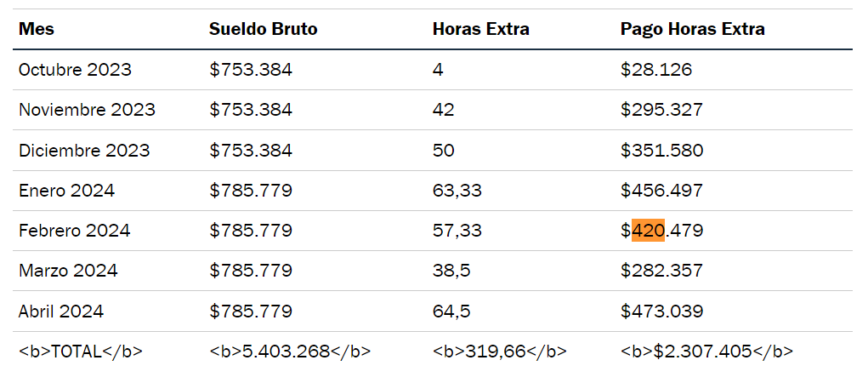Click the TOTAL row label
The height and width of the screenshot is (383, 868).
coord(80,352)
